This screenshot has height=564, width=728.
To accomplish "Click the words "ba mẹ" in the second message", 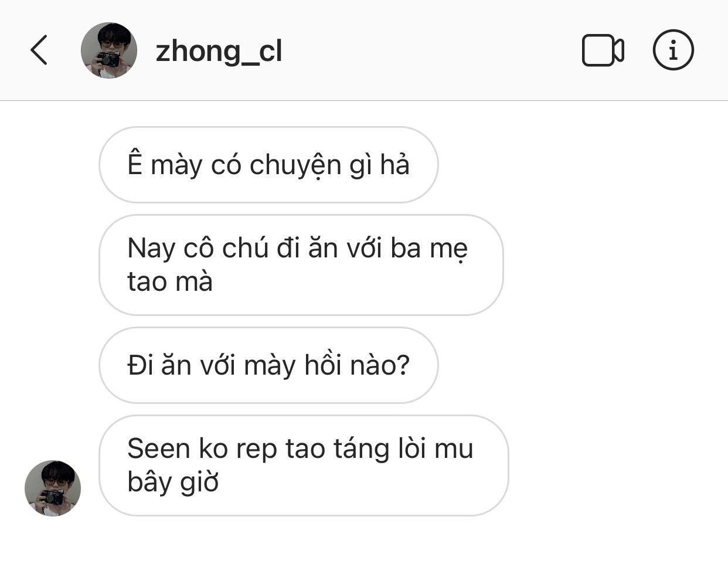I will (429, 249).
